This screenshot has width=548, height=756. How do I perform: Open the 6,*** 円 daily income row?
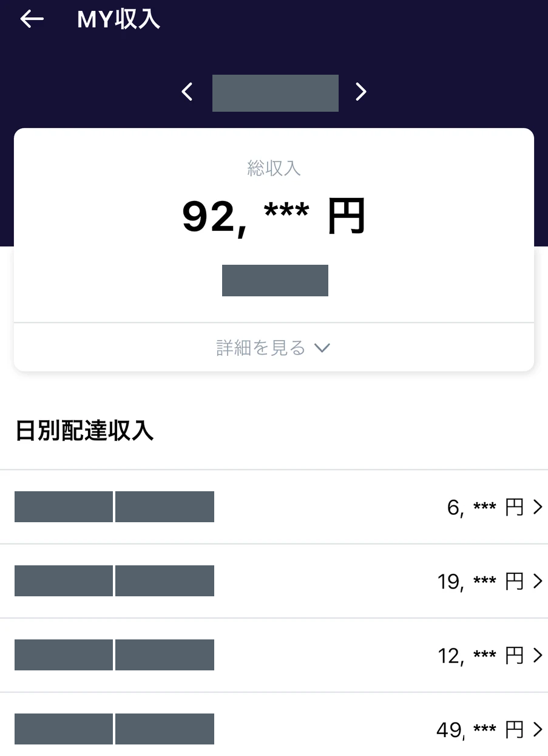[274, 507]
